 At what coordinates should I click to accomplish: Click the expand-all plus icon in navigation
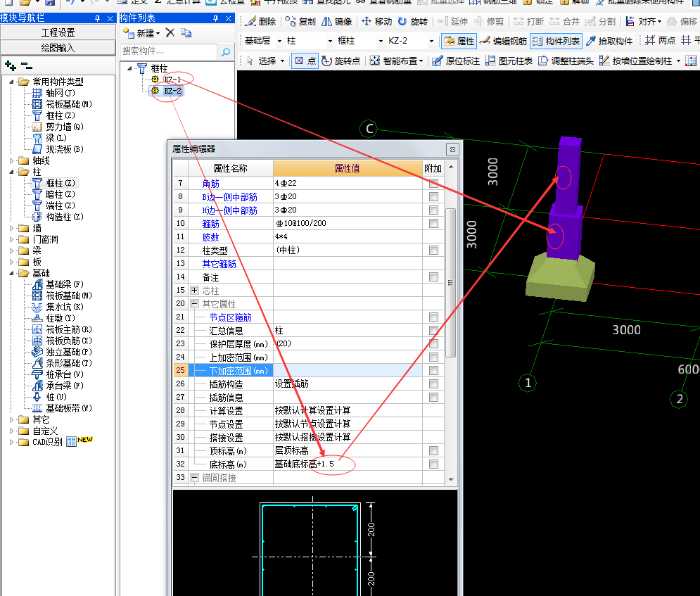tap(11, 67)
